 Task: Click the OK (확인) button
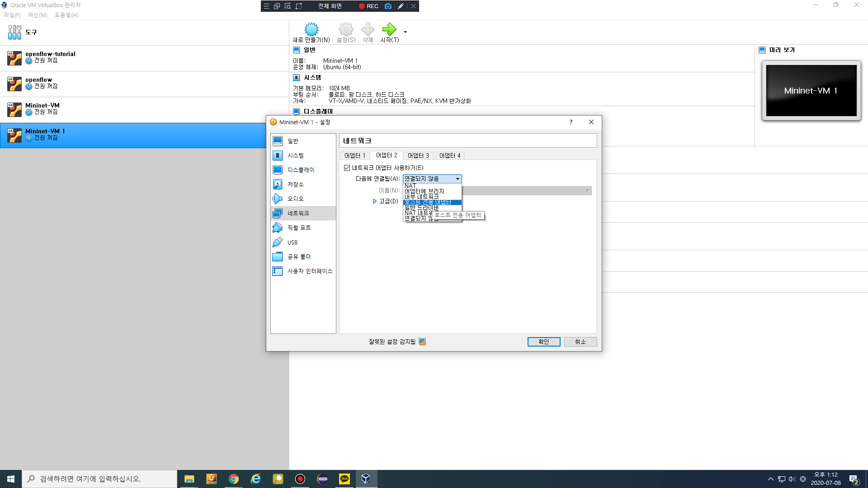(x=544, y=342)
